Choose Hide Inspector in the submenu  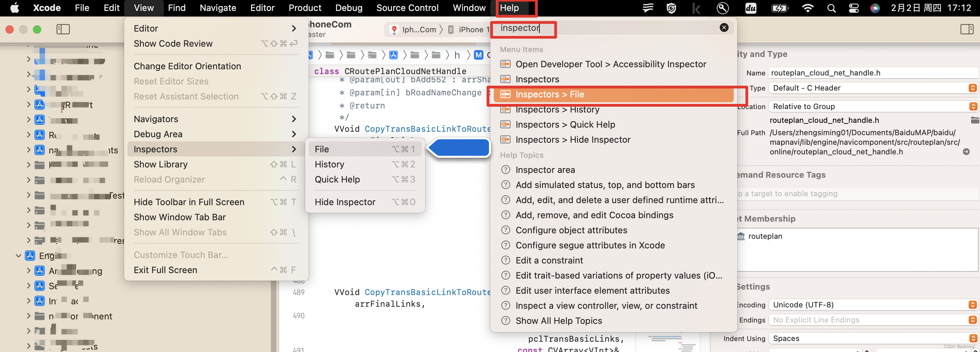coord(364,202)
